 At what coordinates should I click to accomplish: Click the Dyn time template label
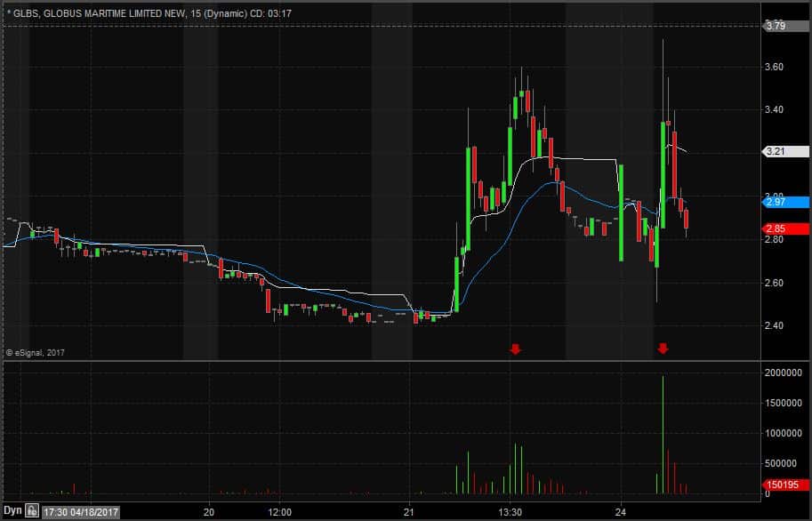(x=13, y=510)
